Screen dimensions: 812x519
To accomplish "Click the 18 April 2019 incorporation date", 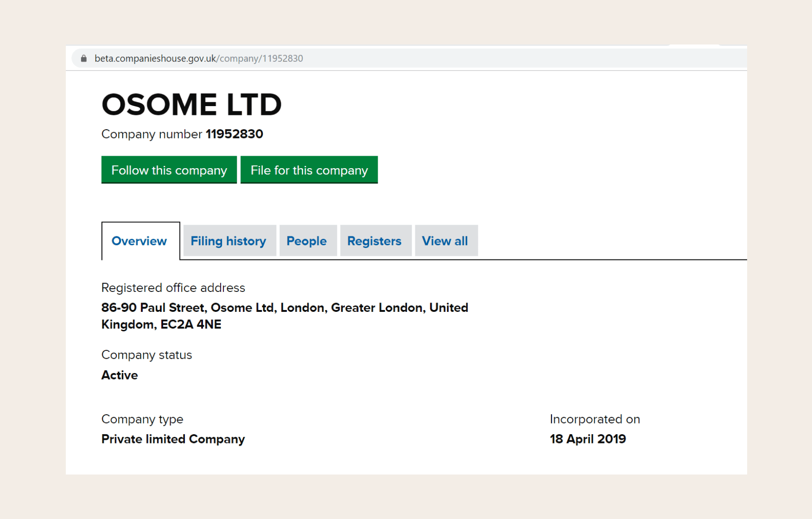I will [x=588, y=439].
